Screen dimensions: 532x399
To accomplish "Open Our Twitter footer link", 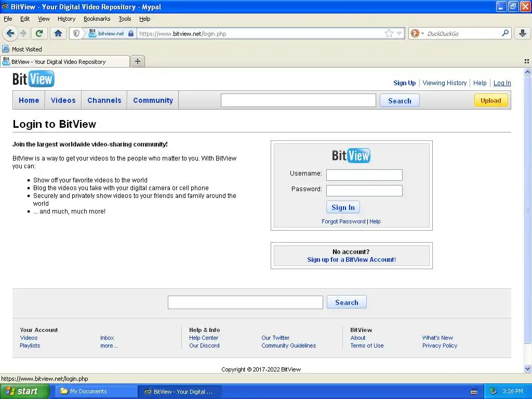I will pos(275,338).
